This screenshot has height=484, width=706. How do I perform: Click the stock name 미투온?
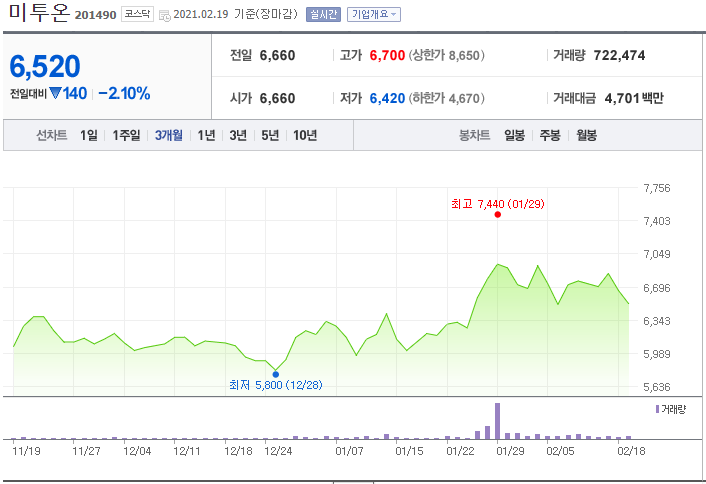(x=40, y=13)
